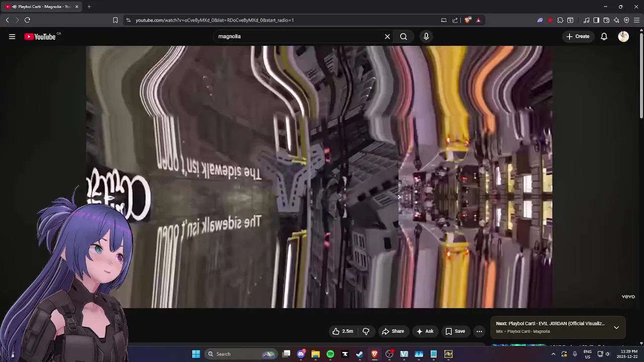Start voice search with the microphone
Image resolution: width=644 pixels, height=362 pixels.
point(426,37)
